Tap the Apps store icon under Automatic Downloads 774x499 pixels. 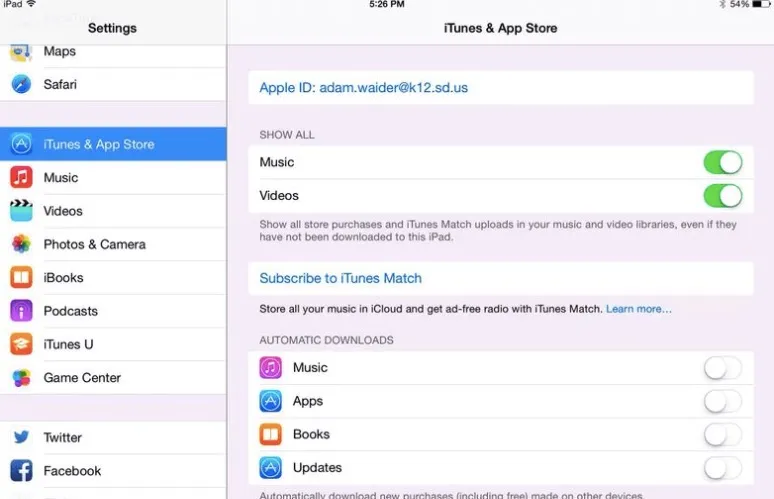pos(271,401)
